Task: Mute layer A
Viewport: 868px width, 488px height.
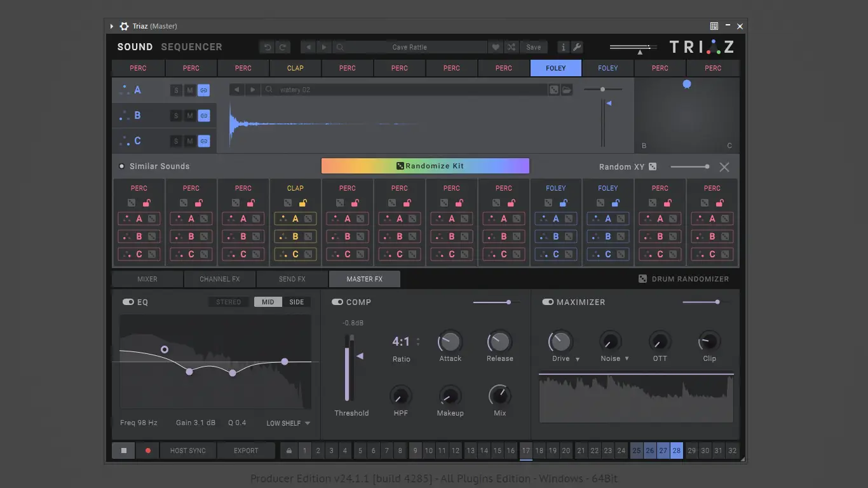Action: click(x=189, y=90)
